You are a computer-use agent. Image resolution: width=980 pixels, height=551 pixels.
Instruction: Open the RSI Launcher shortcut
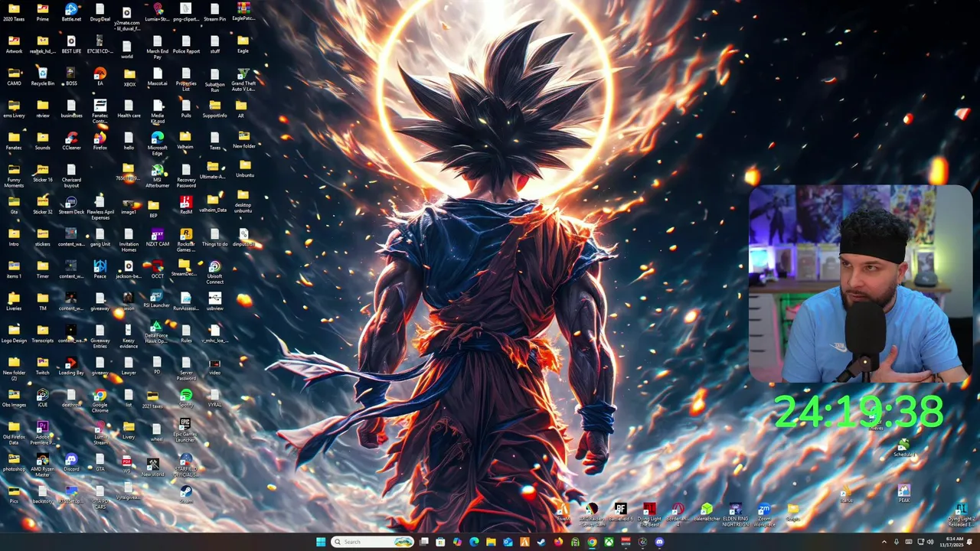point(157,299)
